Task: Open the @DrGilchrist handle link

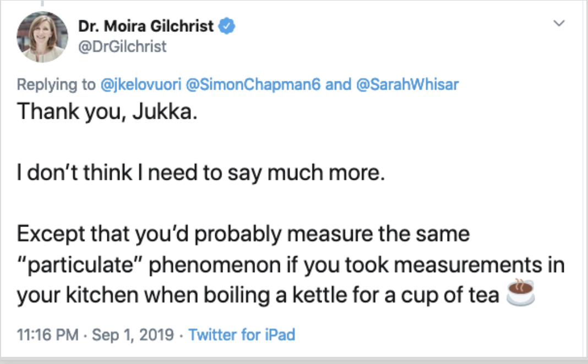Action: (123, 47)
